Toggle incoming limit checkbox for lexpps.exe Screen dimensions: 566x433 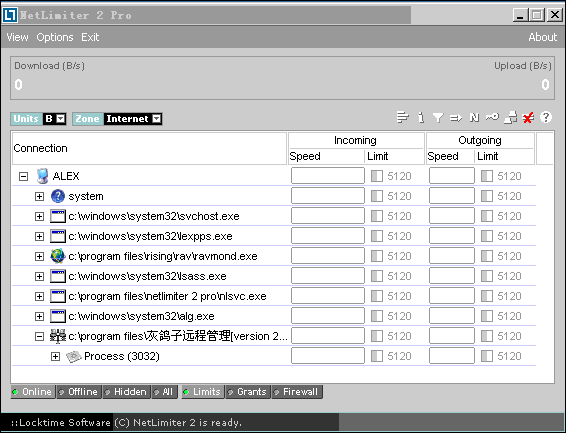coord(376,236)
